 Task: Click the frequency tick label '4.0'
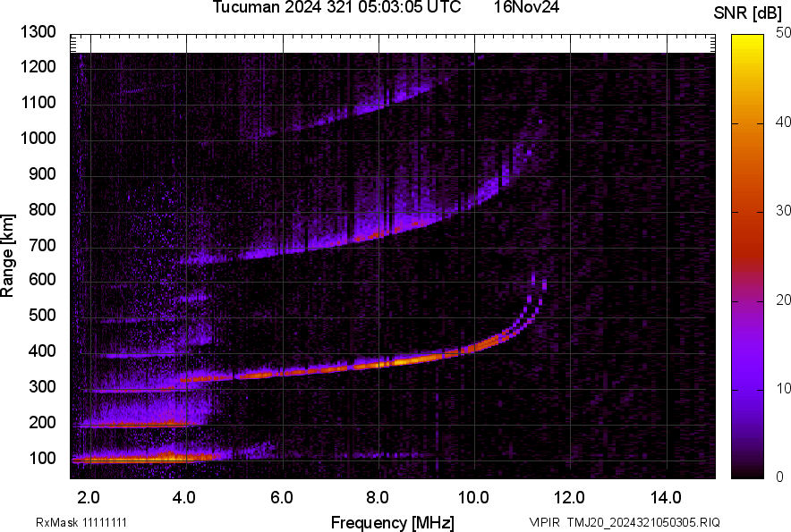pyautogui.click(x=184, y=498)
